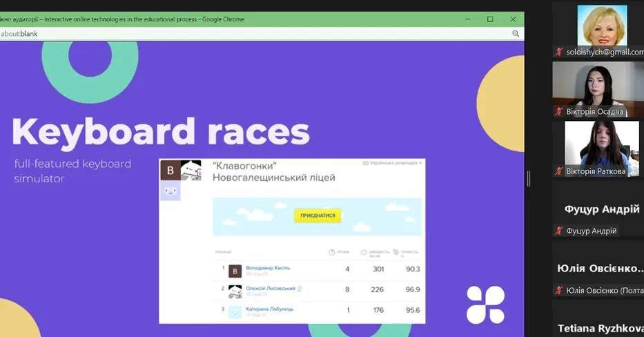Viewport: 644px width, 337px height.
Task: Maximize the Chrome window
Action: [x=490, y=19]
